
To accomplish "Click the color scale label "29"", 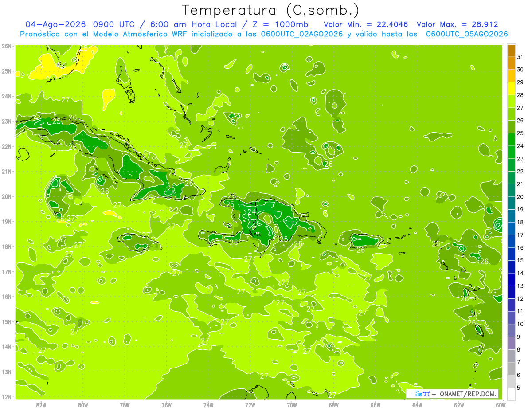I will (520, 82).
